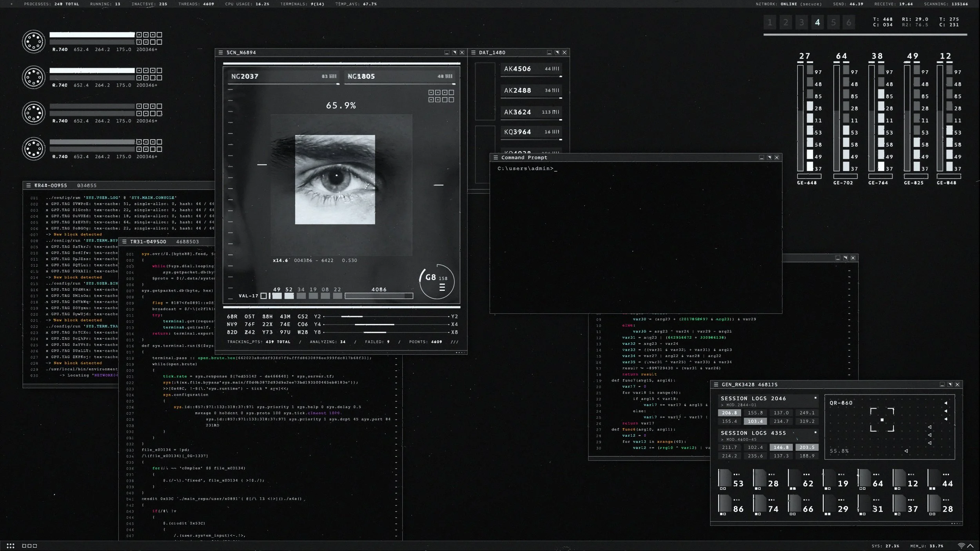
Task: Click the WiFi icon in bottom-right tray
Action: (961, 546)
